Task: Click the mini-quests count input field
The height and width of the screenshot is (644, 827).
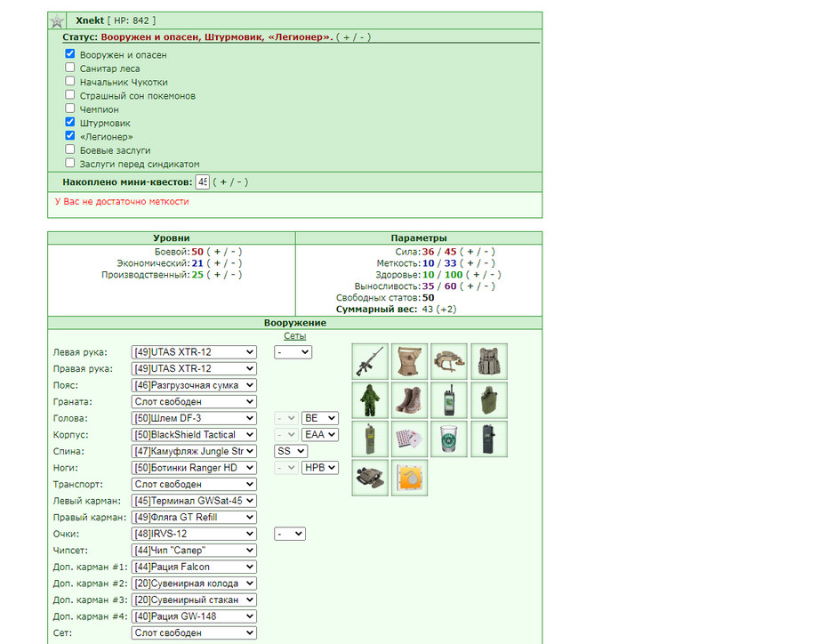Action: [202, 182]
